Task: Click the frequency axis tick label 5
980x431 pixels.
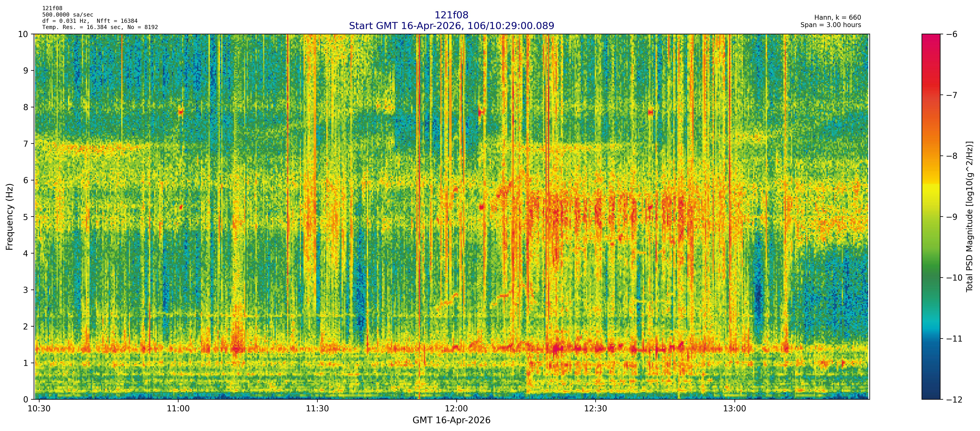Action: (x=26, y=217)
